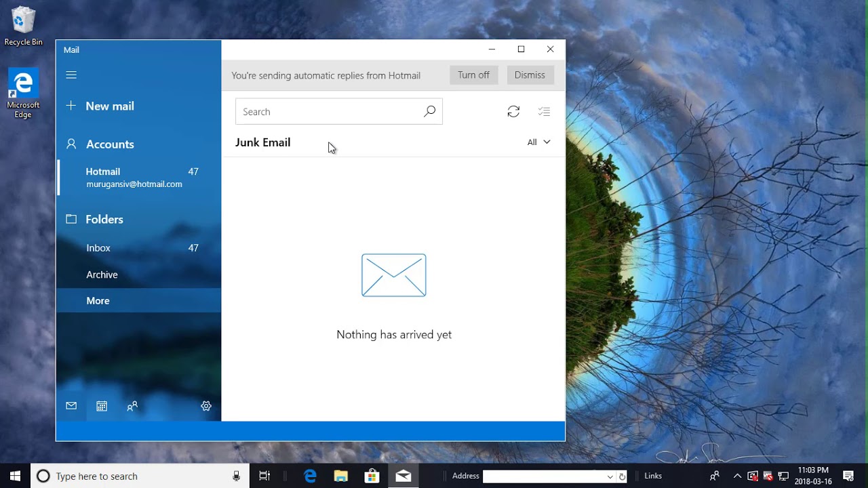Select the Hotmail account

tap(139, 178)
